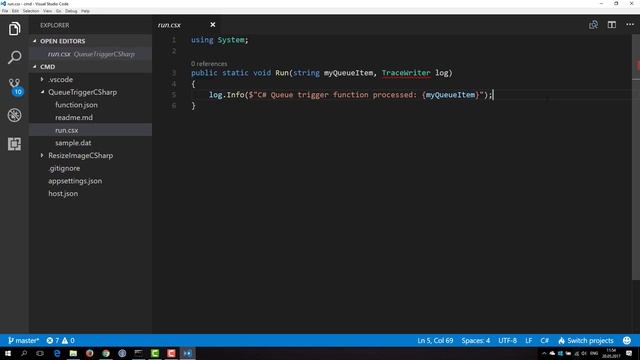
Task: Click the open changes icon in editor toolbar
Action: (593, 24)
